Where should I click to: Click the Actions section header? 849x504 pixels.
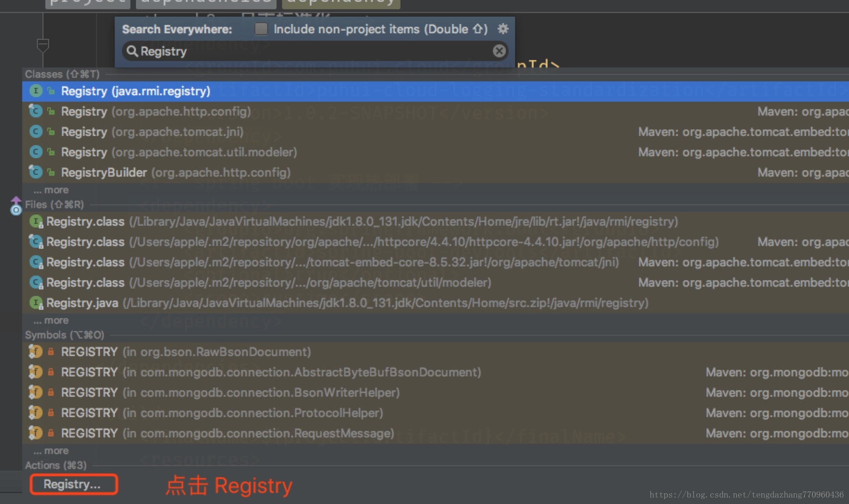pos(56,465)
